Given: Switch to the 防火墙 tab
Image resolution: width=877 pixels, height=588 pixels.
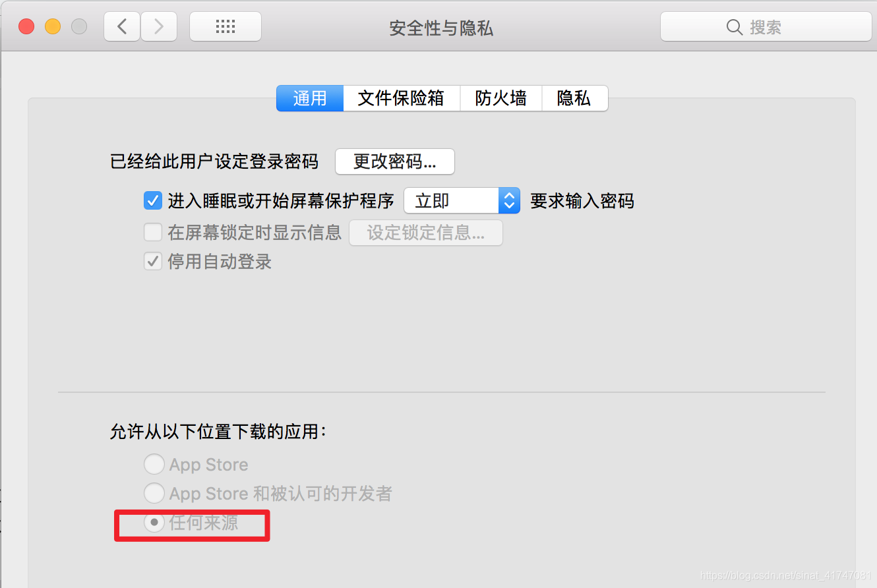Looking at the screenshot, I should pyautogui.click(x=501, y=98).
